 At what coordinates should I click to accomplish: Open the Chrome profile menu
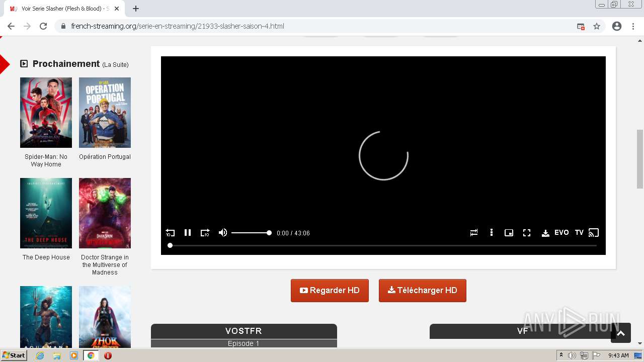[x=617, y=26]
